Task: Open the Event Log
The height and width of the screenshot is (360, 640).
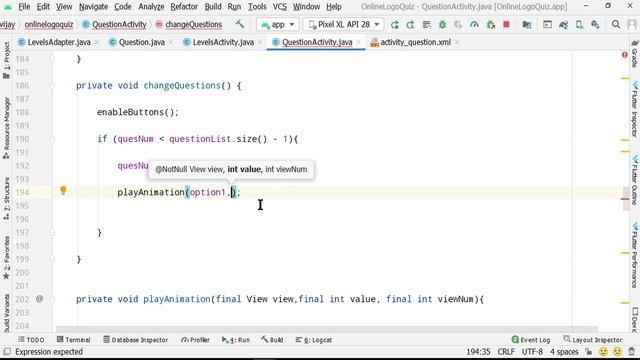Action: [x=531, y=340]
